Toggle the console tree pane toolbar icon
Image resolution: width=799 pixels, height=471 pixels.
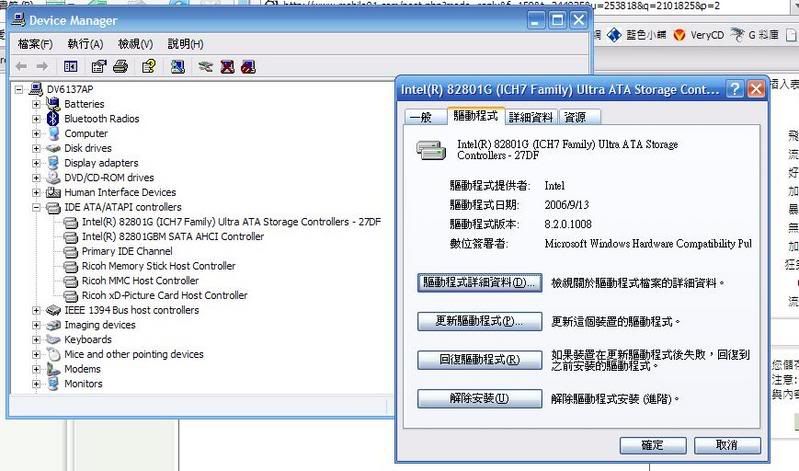pyautogui.click(x=71, y=67)
